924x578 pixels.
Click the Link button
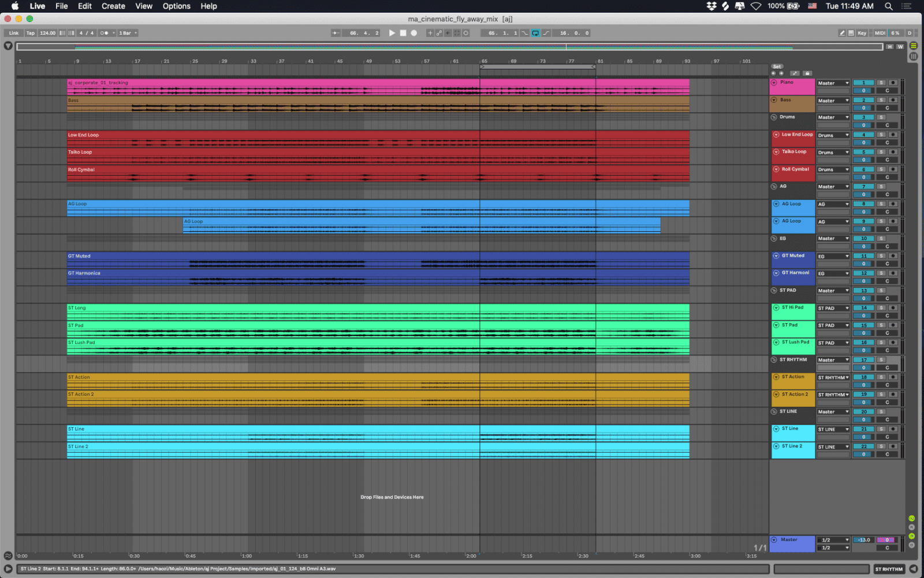pyautogui.click(x=14, y=33)
